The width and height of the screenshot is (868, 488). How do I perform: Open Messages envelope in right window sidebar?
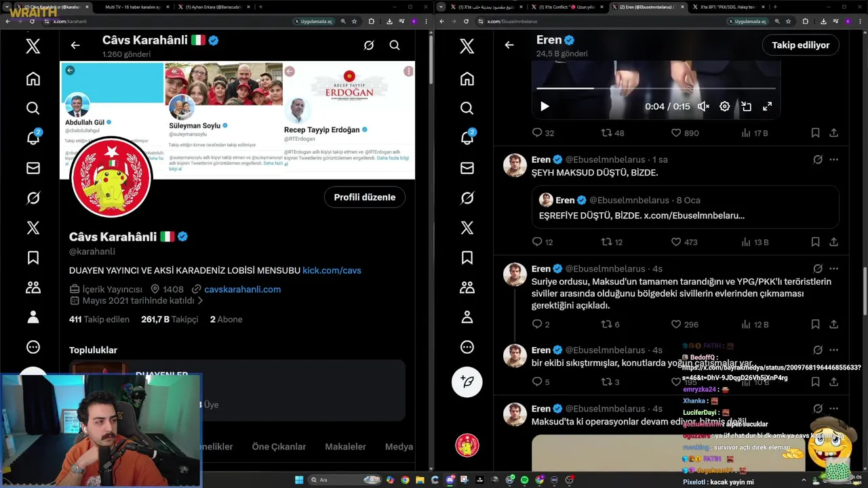467,168
